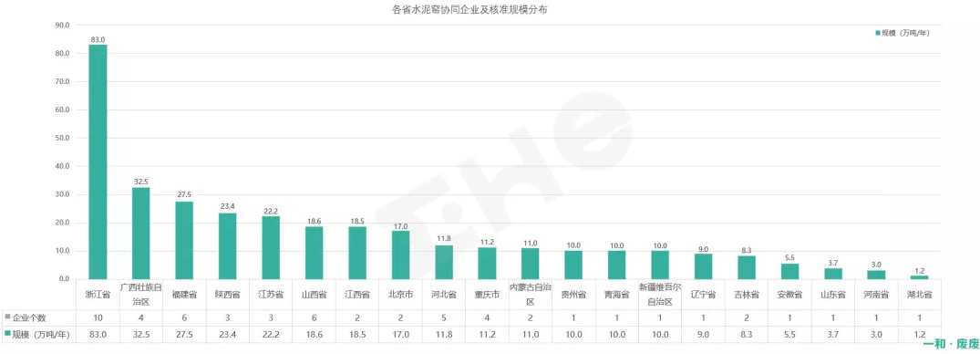Click the 规模（万吨/年） row header in the table
This screenshot has width=980, height=354.
(39, 335)
